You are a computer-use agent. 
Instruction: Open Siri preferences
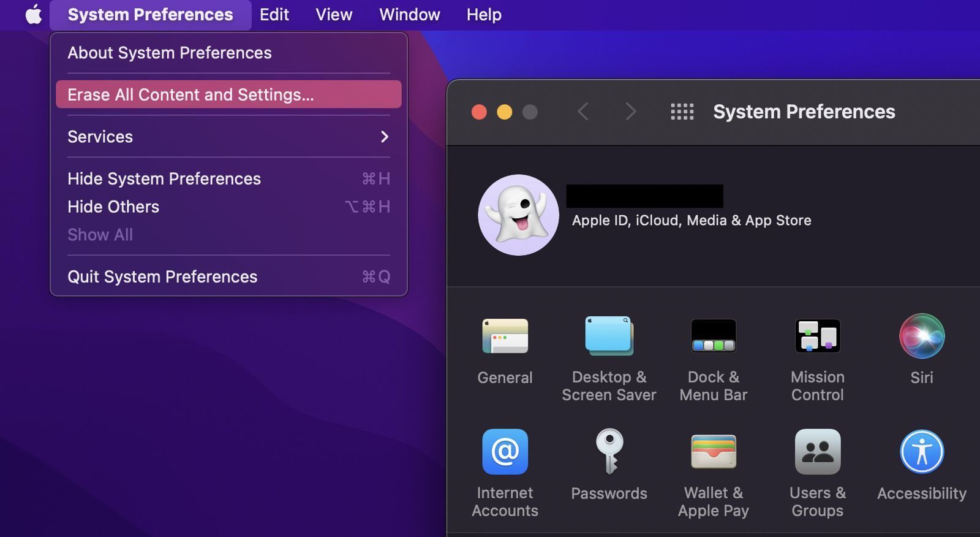[922, 351]
